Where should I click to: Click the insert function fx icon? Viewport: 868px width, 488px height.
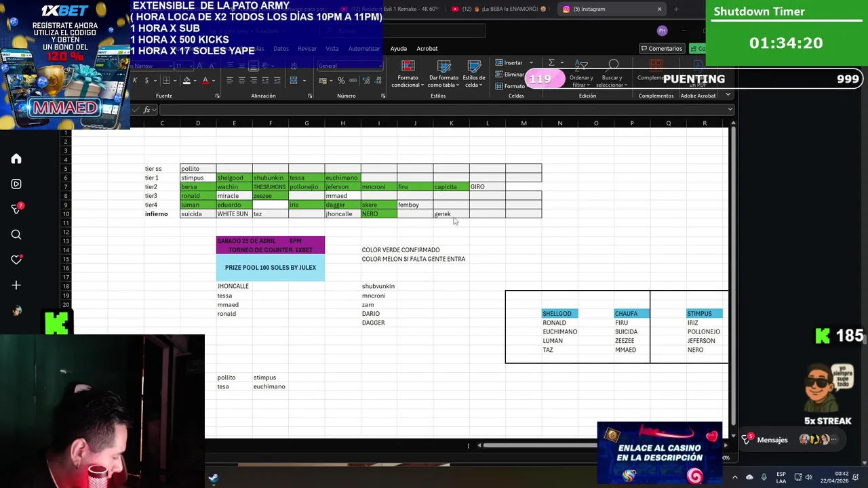[x=146, y=110]
